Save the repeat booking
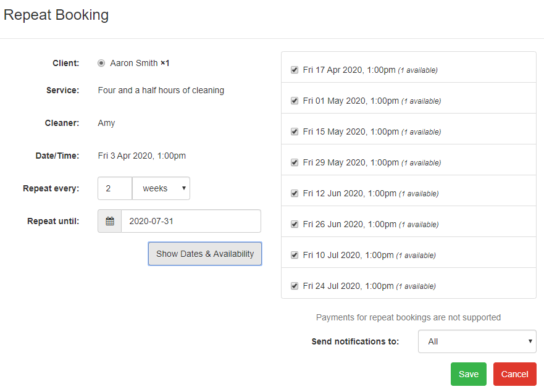This screenshot has width=544, height=392. click(469, 374)
